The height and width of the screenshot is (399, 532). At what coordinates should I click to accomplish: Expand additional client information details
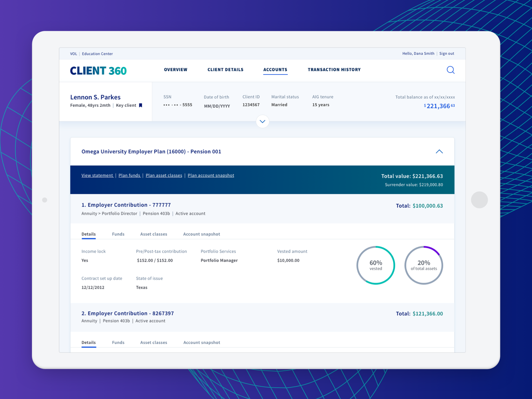pos(262,122)
